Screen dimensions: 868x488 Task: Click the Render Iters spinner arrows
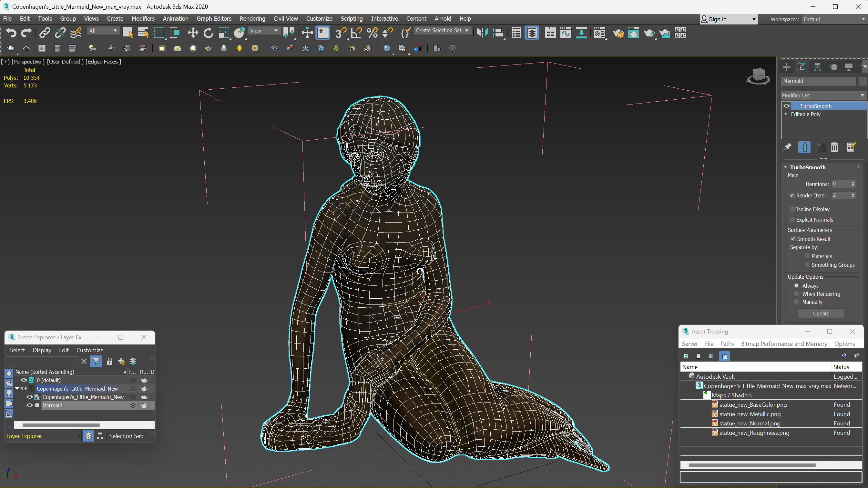click(x=853, y=195)
